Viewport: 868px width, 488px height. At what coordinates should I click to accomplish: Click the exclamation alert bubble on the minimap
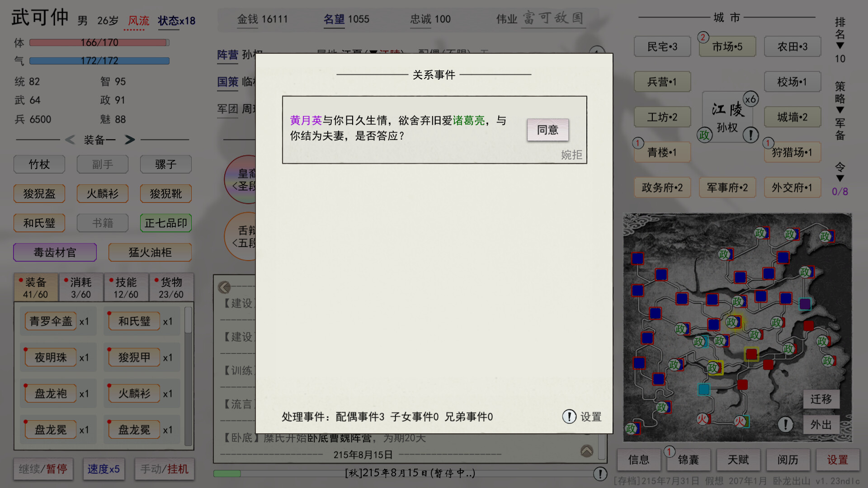point(787,425)
